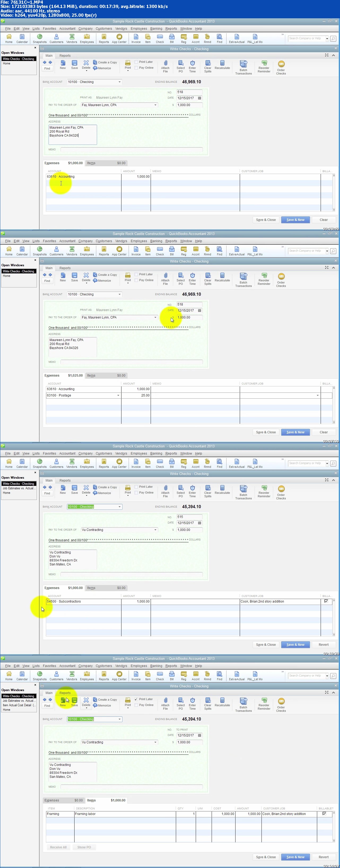The width and height of the screenshot is (340, 868).
Task: Switch to the Reports tab in the bottom frame
Action: pos(65,693)
